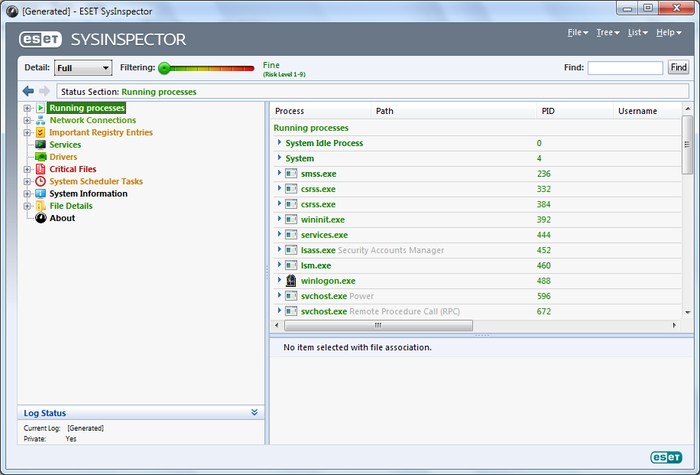
Task: Click the Find button
Action: [678, 67]
